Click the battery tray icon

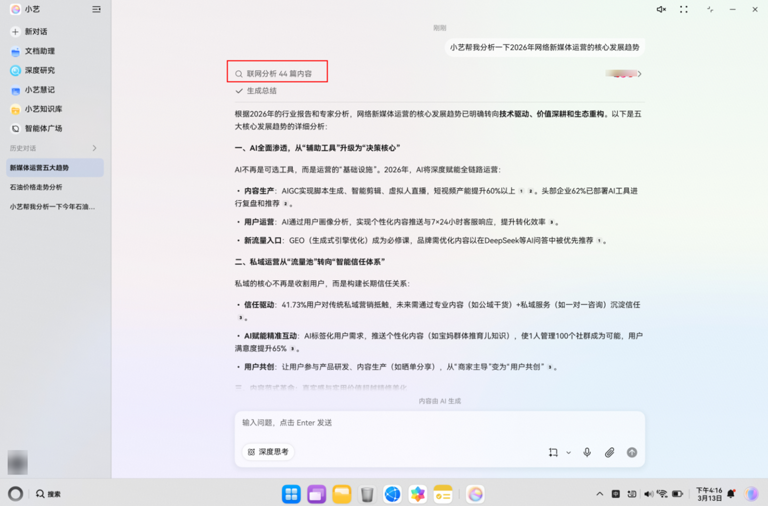(x=677, y=494)
